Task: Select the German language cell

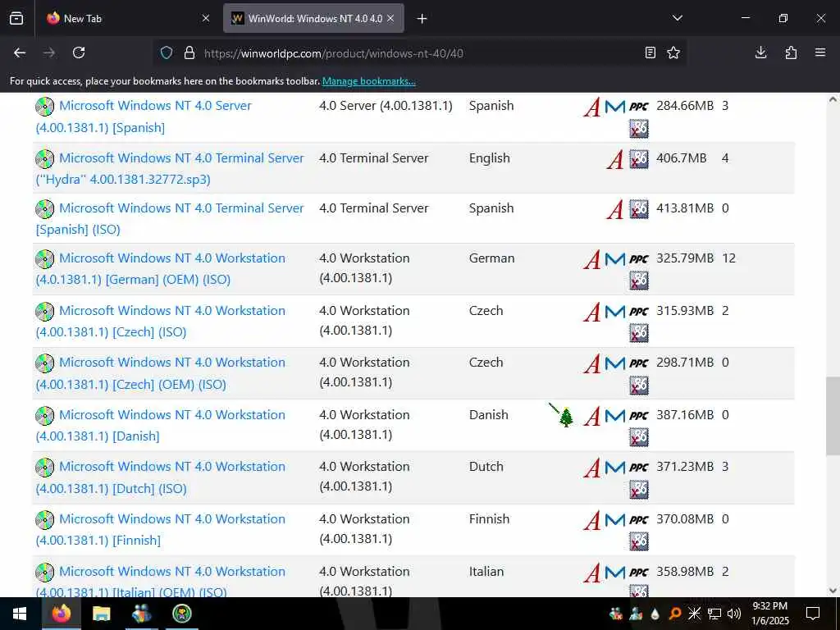Action: 492,258
